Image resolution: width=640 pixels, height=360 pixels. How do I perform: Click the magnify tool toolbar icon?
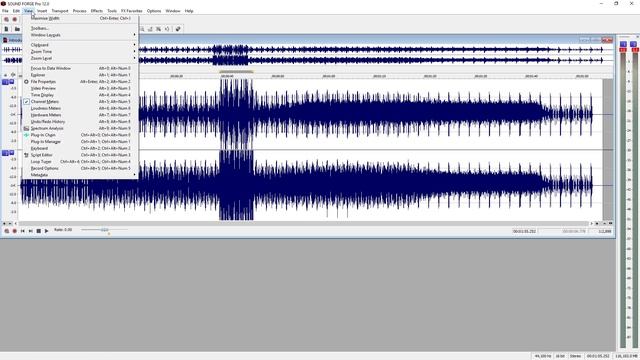point(142,29)
